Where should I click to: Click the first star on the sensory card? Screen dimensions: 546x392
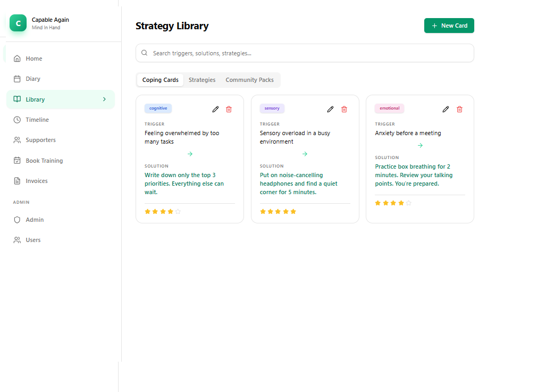262,211
